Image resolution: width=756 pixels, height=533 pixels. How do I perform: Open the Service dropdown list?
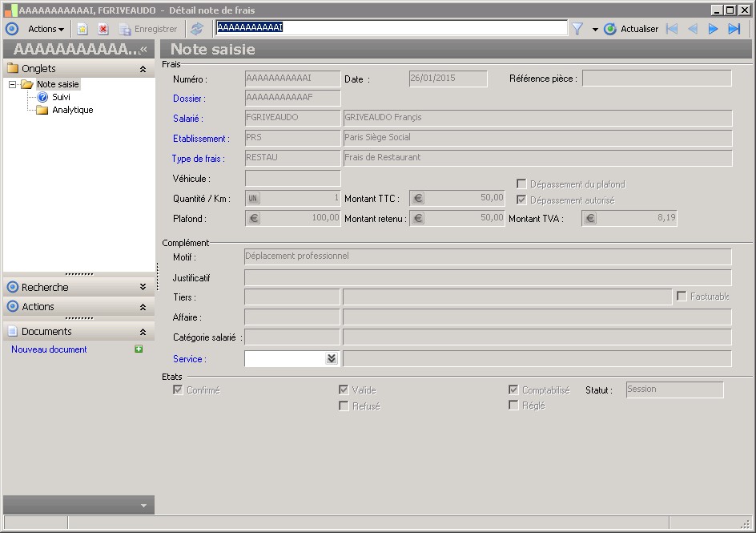[332, 359]
